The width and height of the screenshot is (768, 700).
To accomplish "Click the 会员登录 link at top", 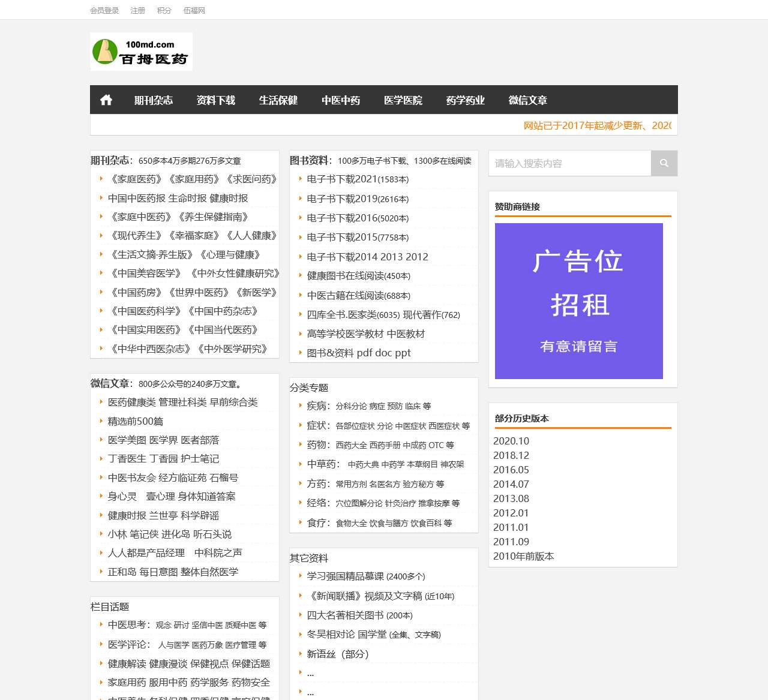I will point(104,10).
